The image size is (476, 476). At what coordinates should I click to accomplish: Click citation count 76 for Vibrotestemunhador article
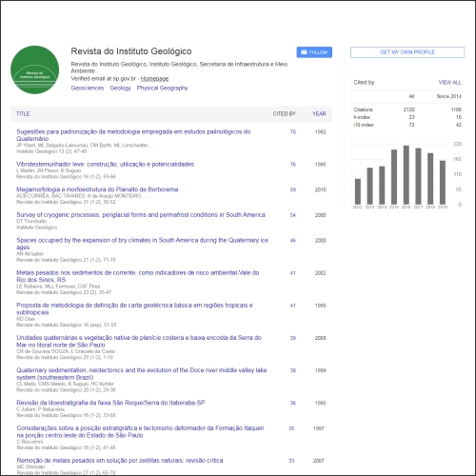coord(293,165)
